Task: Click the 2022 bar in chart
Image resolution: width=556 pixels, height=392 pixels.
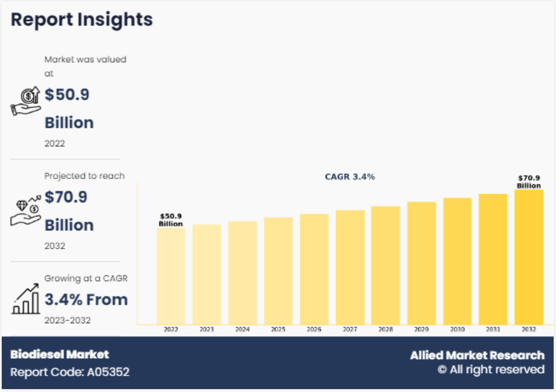Action: click(171, 275)
